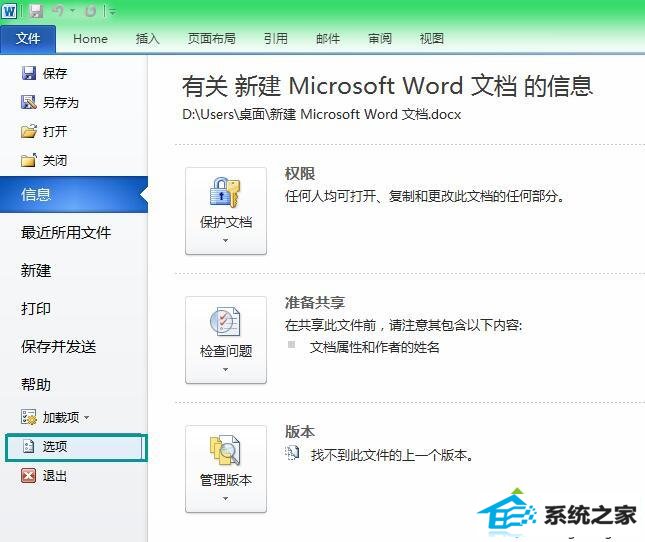Click the floppy disk icon beside 保存
Viewport: 645px width, 542px height.
[x=28, y=73]
